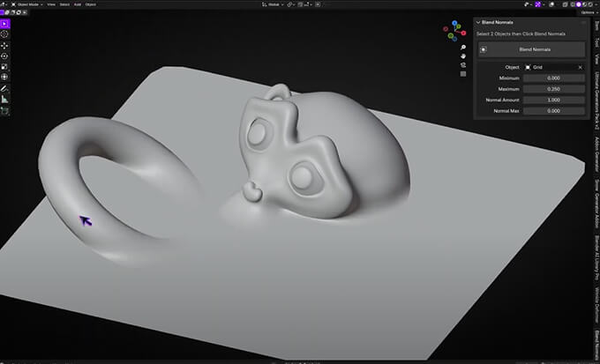Screen dimensions: 600x364
Task: Open the editor type dropdown
Action: point(4,4)
